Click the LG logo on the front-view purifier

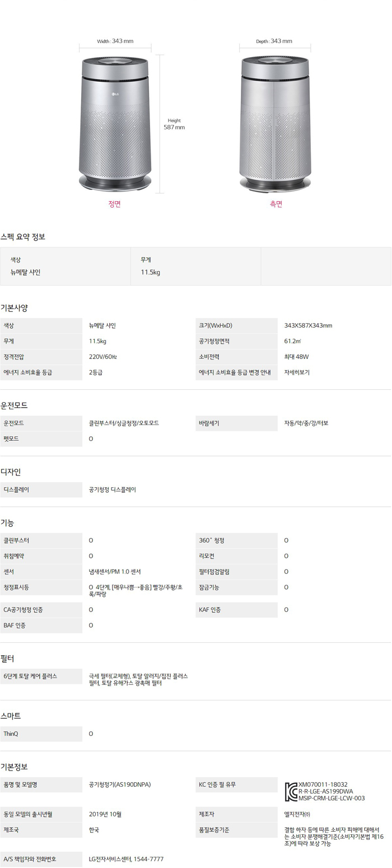[115, 94]
